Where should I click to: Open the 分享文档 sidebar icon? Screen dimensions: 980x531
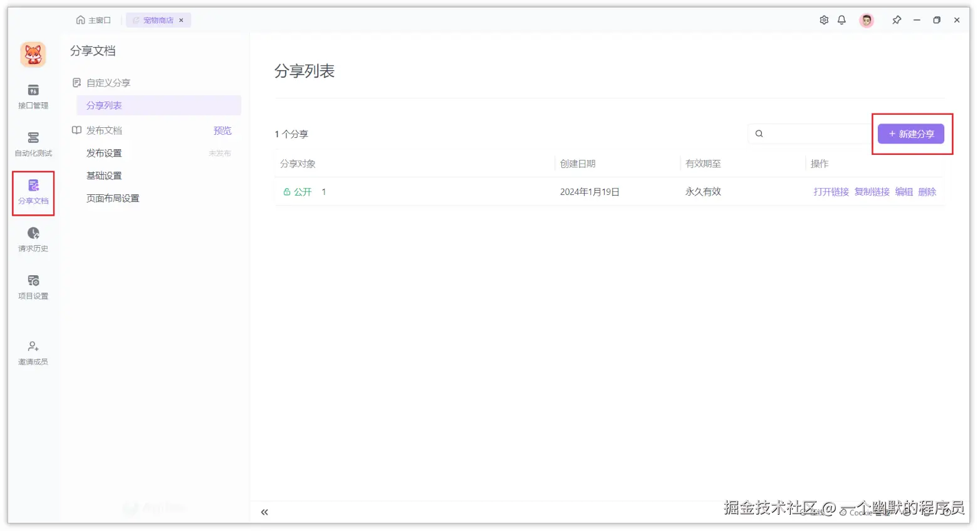tap(33, 192)
